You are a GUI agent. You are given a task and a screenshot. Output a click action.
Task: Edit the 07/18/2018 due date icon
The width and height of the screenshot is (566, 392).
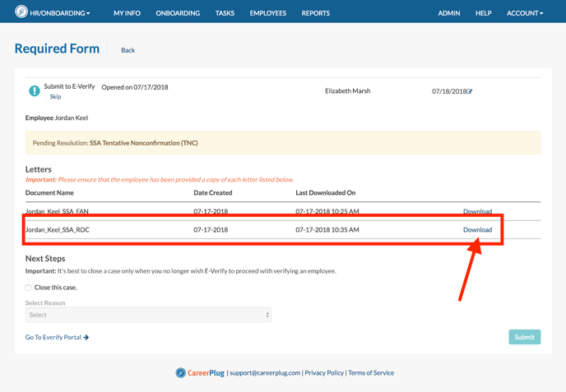coord(469,91)
